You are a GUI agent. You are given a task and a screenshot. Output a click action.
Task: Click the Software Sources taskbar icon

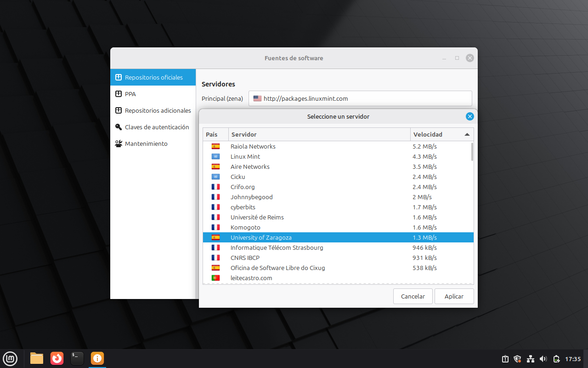(x=97, y=358)
